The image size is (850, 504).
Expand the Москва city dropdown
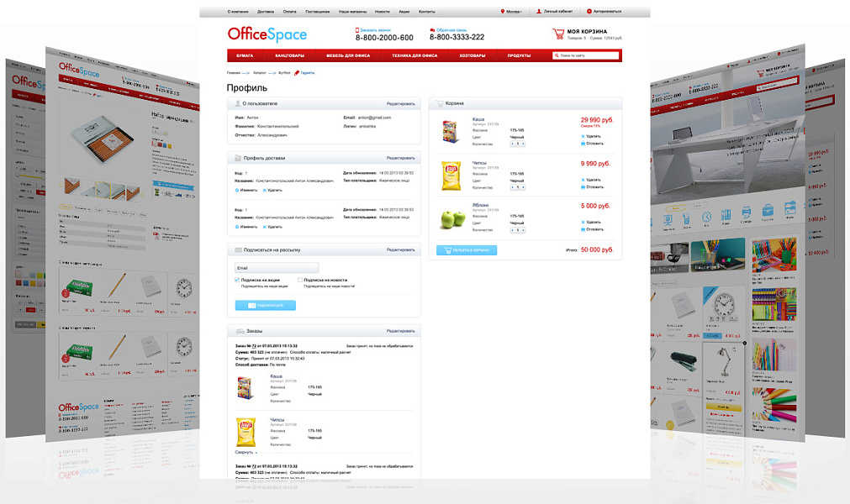(514, 12)
